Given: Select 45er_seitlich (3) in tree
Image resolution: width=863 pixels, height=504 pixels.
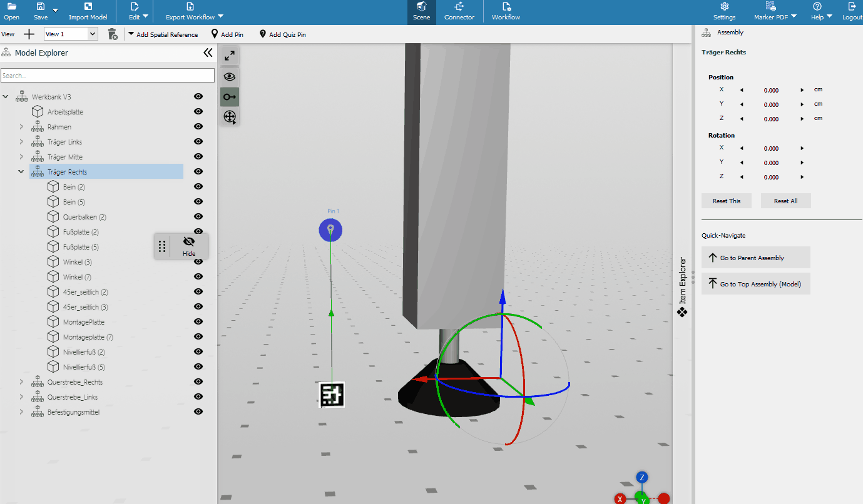Looking at the screenshot, I should (86, 307).
